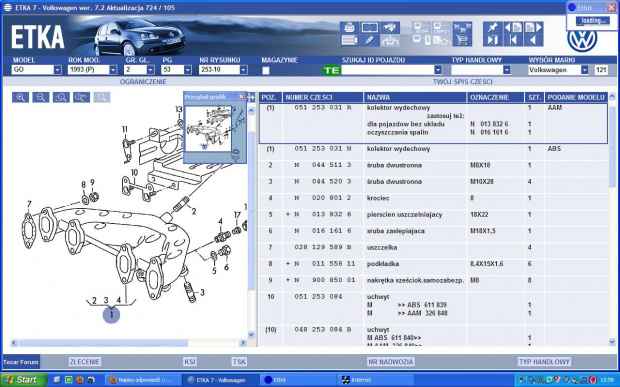Click the NR NADWOZIA button
This screenshot has width=620, height=387.
tap(390, 362)
